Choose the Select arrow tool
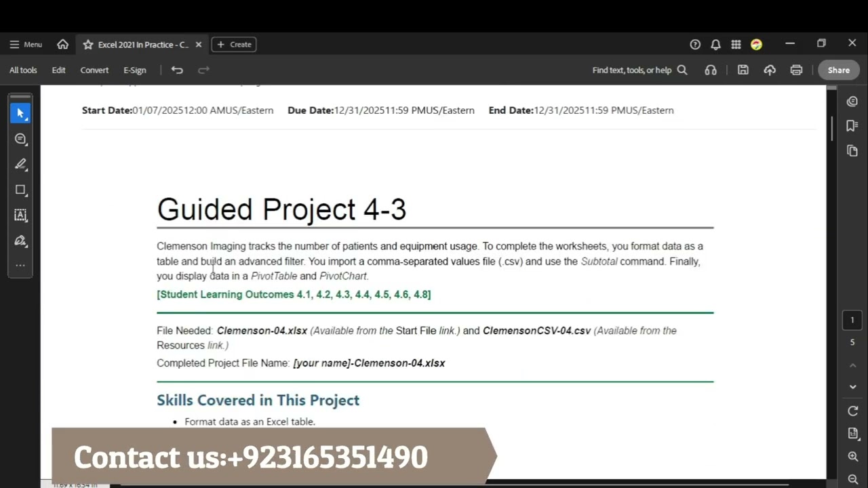This screenshot has height=488, width=868. point(20,113)
